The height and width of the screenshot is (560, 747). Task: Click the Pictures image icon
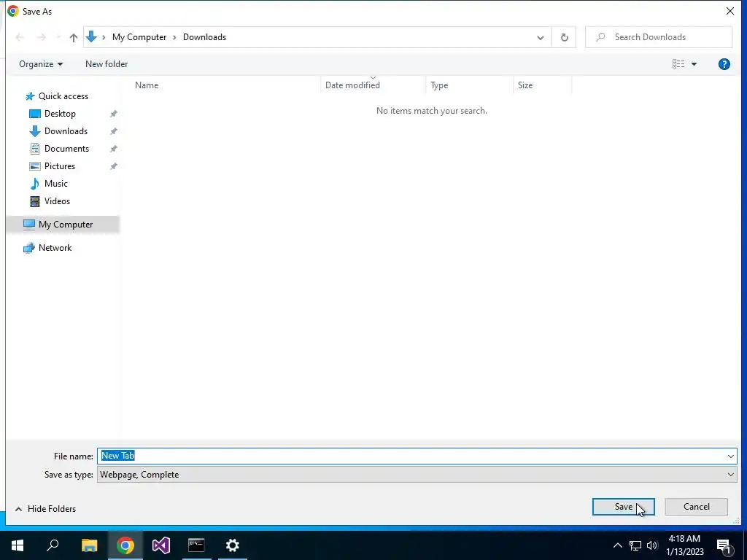pos(35,166)
